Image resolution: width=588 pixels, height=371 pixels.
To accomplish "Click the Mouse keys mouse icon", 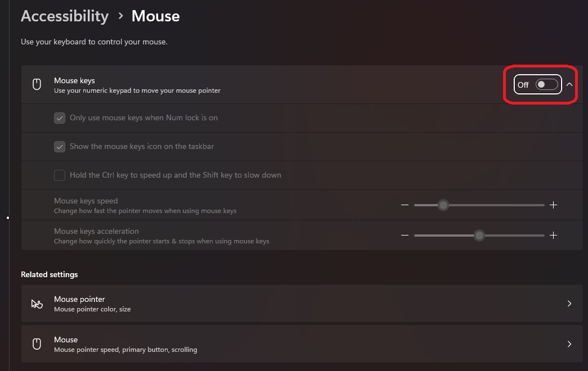I will (37, 84).
